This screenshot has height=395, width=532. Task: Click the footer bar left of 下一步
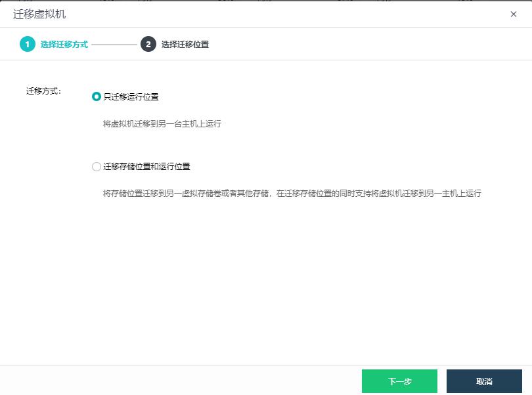[177, 381]
